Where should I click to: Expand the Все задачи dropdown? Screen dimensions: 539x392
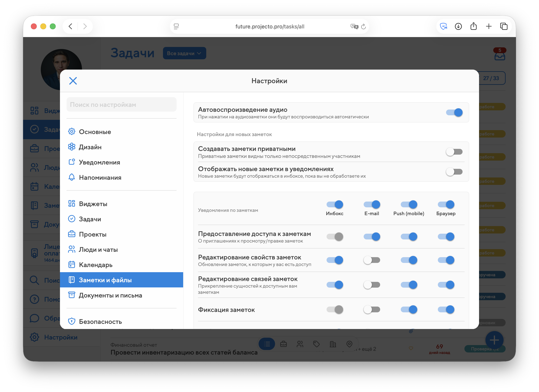(184, 53)
